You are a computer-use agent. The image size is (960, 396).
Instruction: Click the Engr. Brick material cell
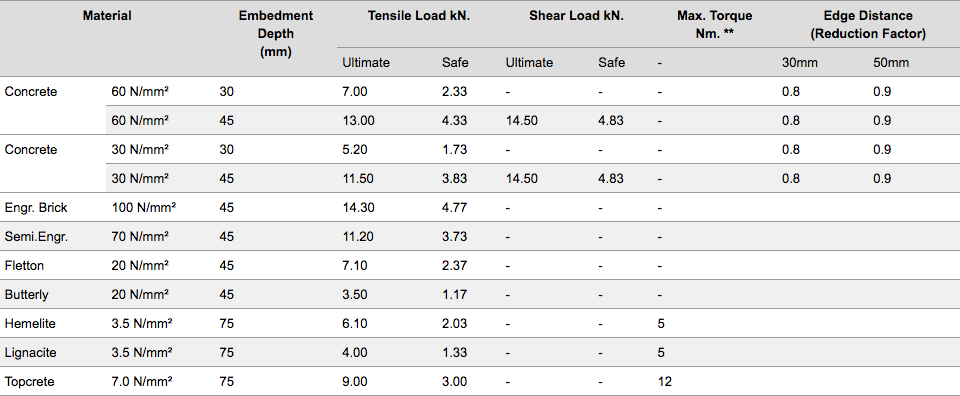pos(36,207)
